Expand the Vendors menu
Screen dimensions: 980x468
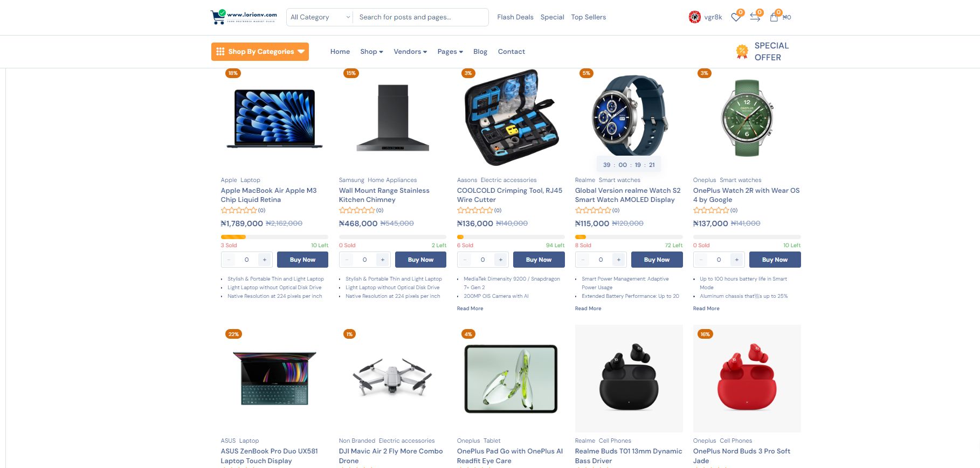coord(410,52)
